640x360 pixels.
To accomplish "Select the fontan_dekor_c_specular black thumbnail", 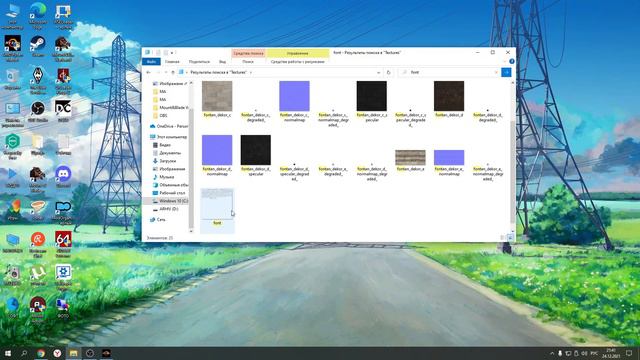I will 371,96.
